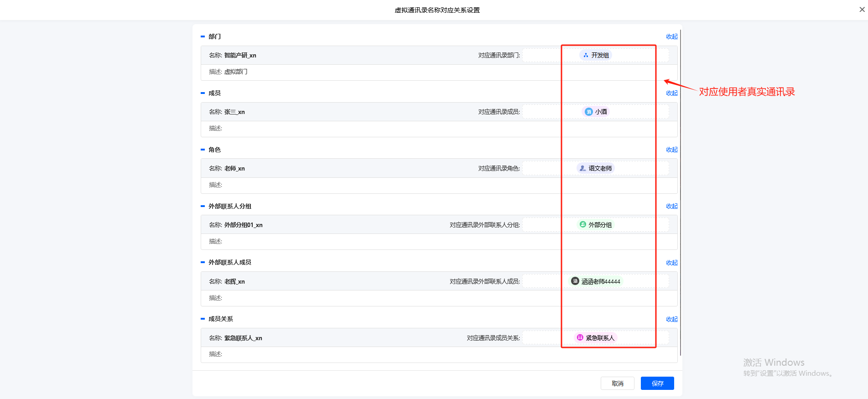This screenshot has height=399, width=868.
Task: Click the 开发组 department tag icon
Action: point(586,55)
